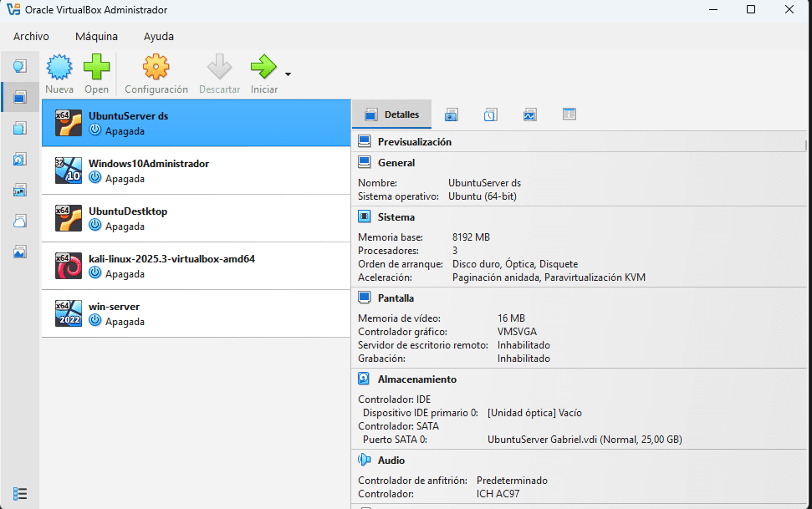Screen dimensions: 812x509
Task: Switch to the activity graph tab
Action: point(530,115)
